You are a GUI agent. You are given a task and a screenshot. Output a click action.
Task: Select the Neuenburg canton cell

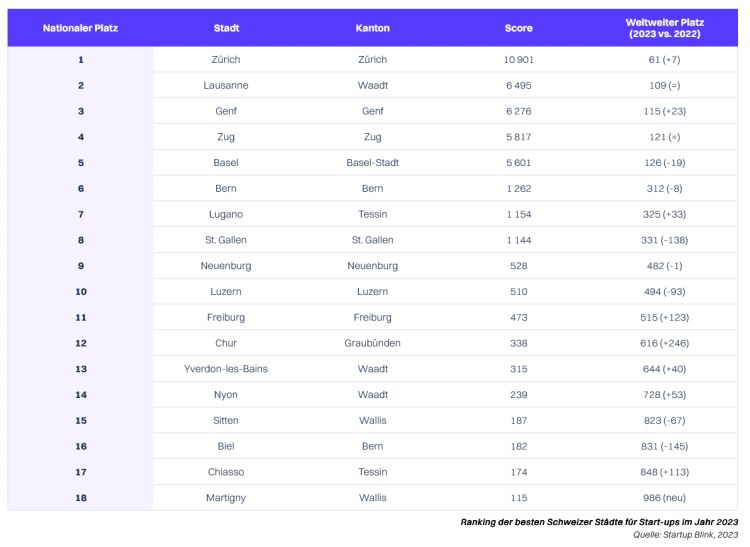point(373,266)
